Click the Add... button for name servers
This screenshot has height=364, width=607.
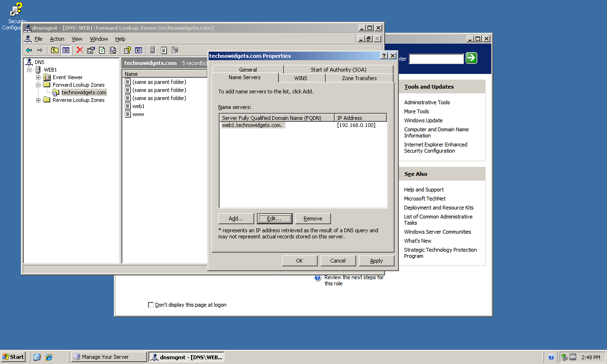[x=236, y=218]
